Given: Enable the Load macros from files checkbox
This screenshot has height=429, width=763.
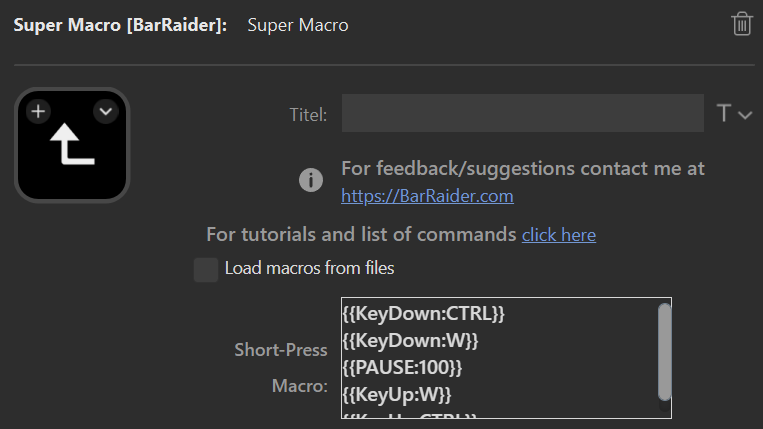Looking at the screenshot, I should click(206, 269).
